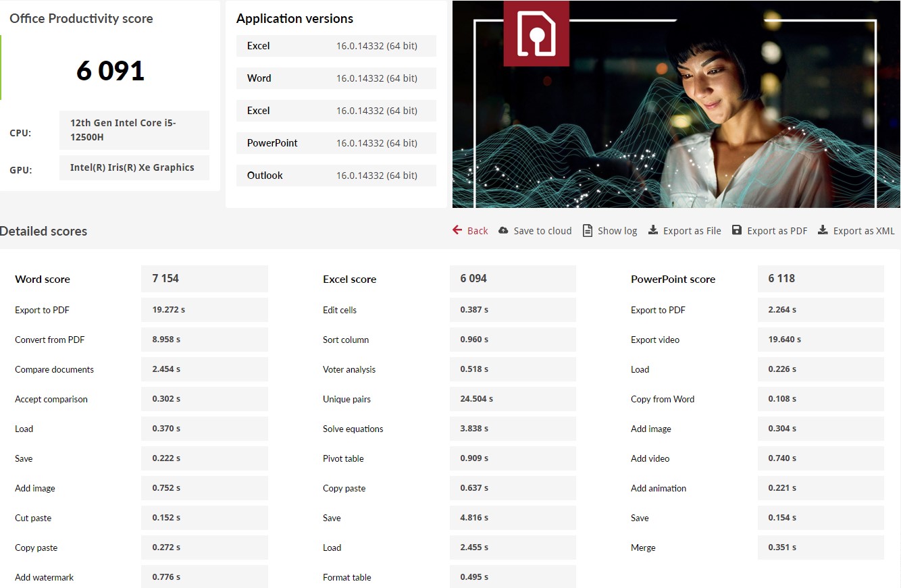Click Add video value 0.740 s
This screenshot has height=588, width=901.
point(821,458)
